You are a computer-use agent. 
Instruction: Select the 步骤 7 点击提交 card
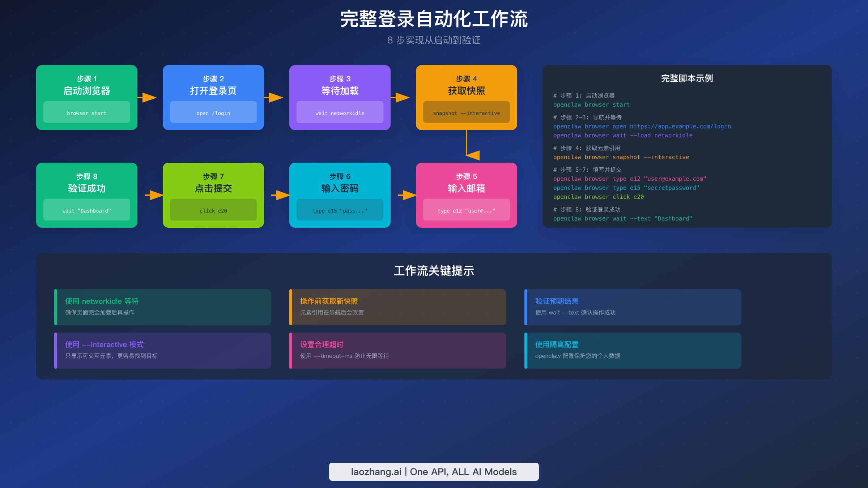(x=213, y=184)
